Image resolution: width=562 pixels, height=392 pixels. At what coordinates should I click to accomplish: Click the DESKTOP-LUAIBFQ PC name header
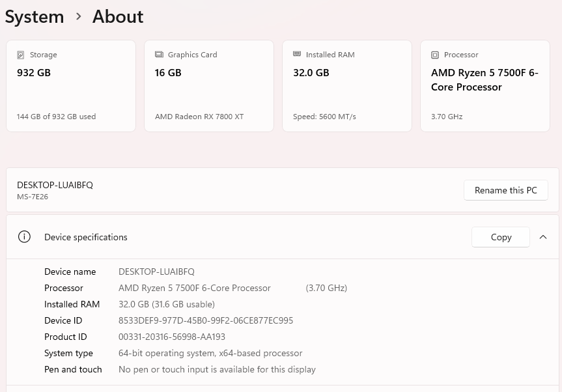pos(55,185)
